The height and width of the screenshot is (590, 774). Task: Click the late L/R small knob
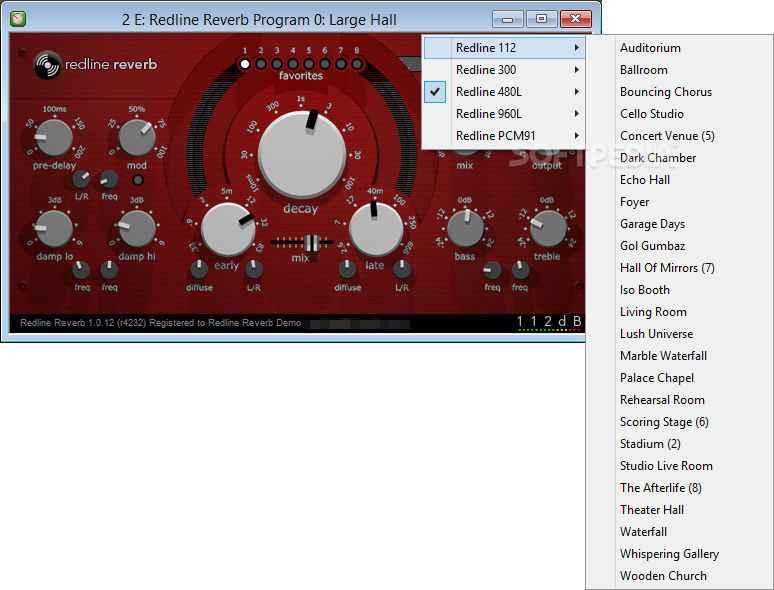tap(402, 270)
